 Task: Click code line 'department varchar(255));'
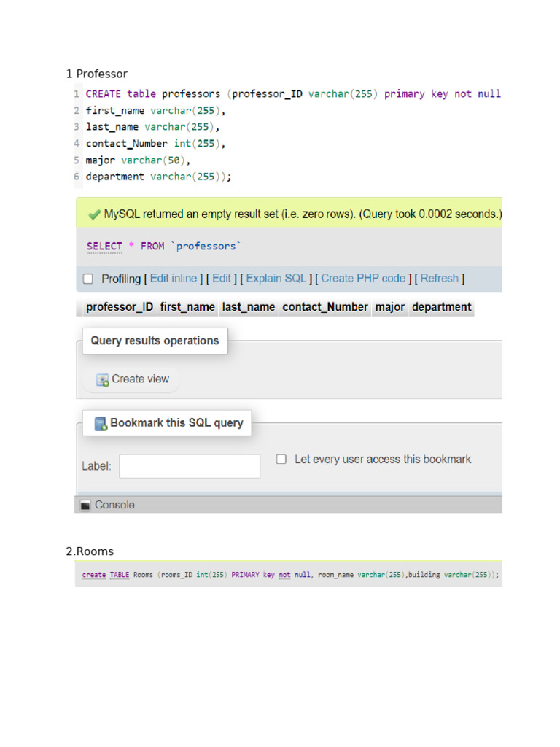coord(158,177)
